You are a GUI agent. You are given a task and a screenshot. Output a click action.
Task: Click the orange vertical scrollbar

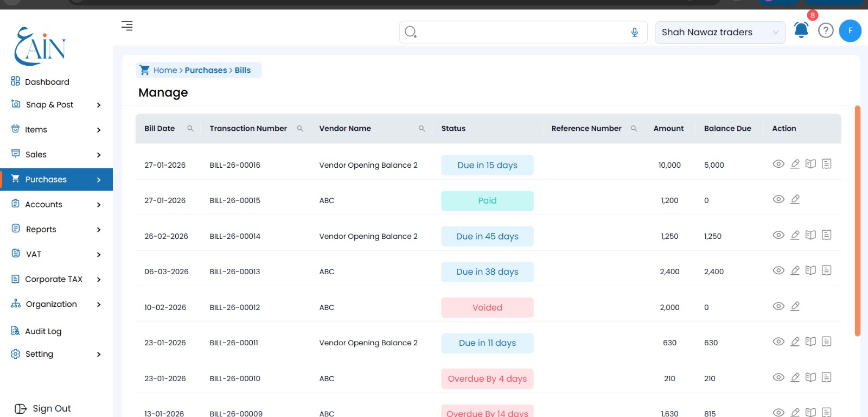[858, 221]
